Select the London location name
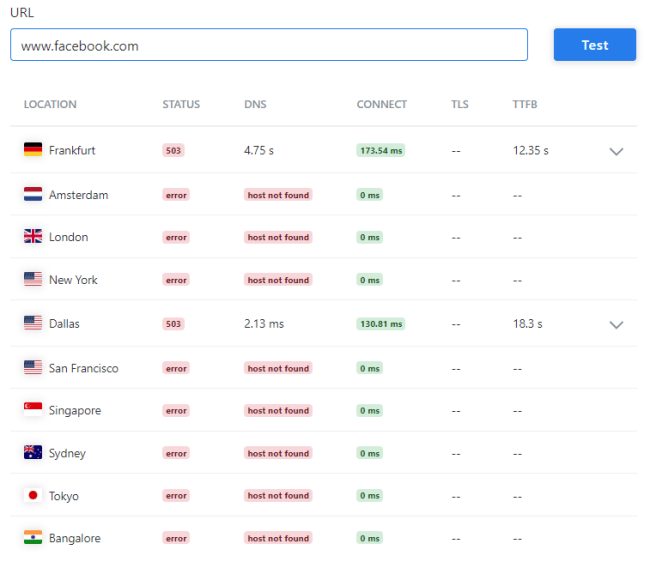 pyautogui.click(x=68, y=237)
